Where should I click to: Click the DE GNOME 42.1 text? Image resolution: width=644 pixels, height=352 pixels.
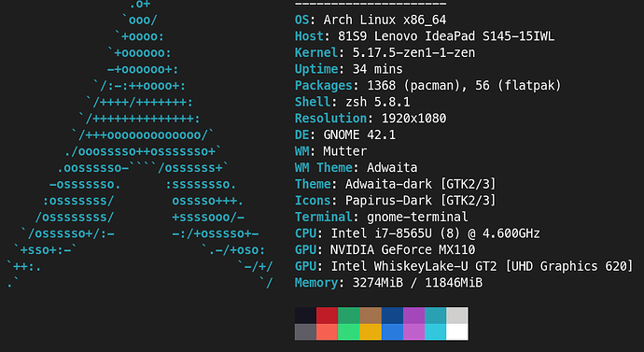[x=345, y=134]
